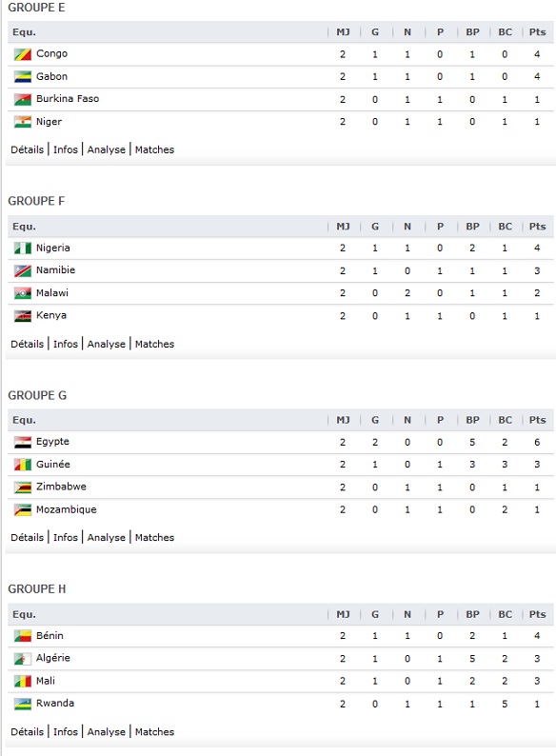Click the Rwanda flag icon

click(x=23, y=704)
